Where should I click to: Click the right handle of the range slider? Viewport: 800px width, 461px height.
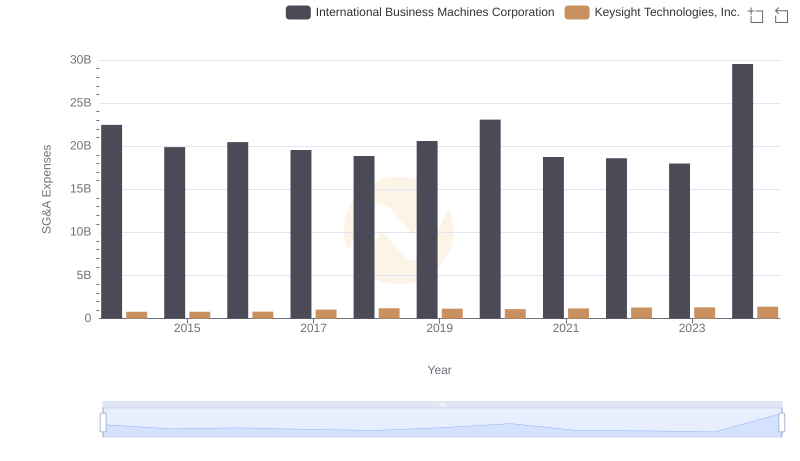tap(781, 423)
